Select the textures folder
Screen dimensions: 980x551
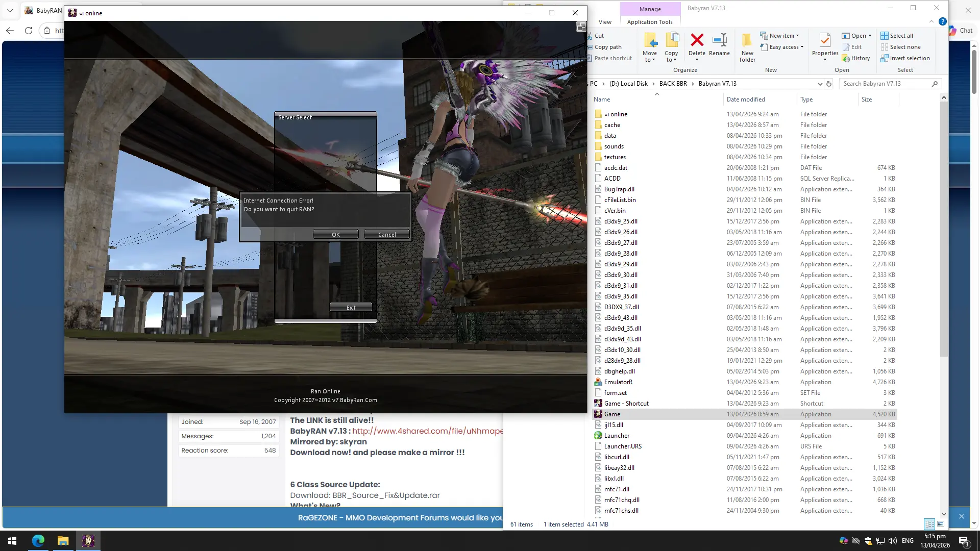pyautogui.click(x=745, y=157)
